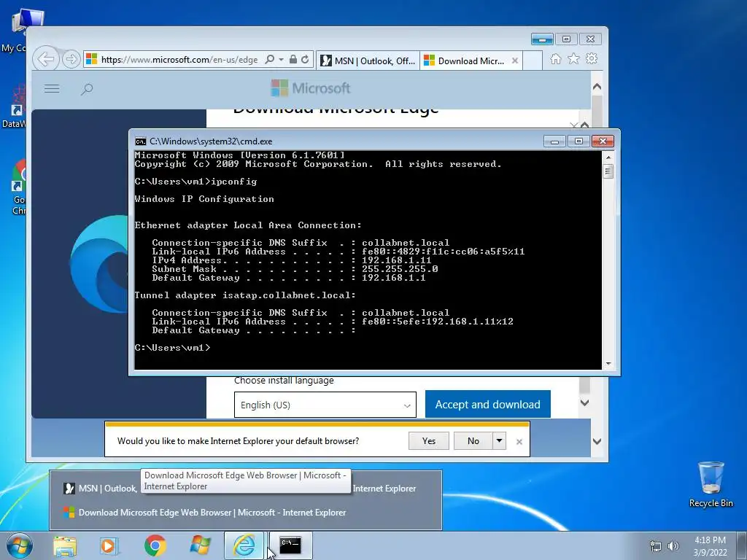
Task: Click the URL address field
Action: (179, 60)
